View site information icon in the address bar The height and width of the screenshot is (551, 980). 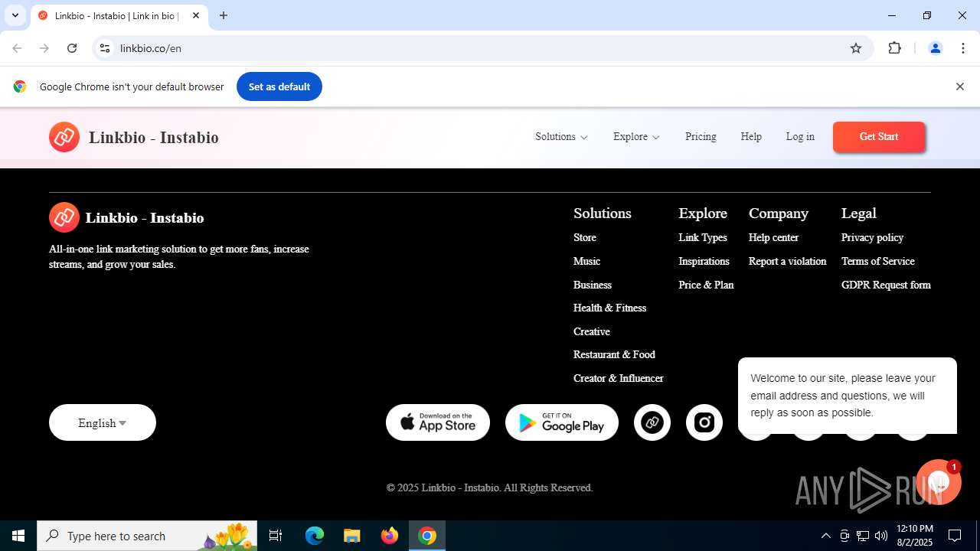(x=105, y=48)
